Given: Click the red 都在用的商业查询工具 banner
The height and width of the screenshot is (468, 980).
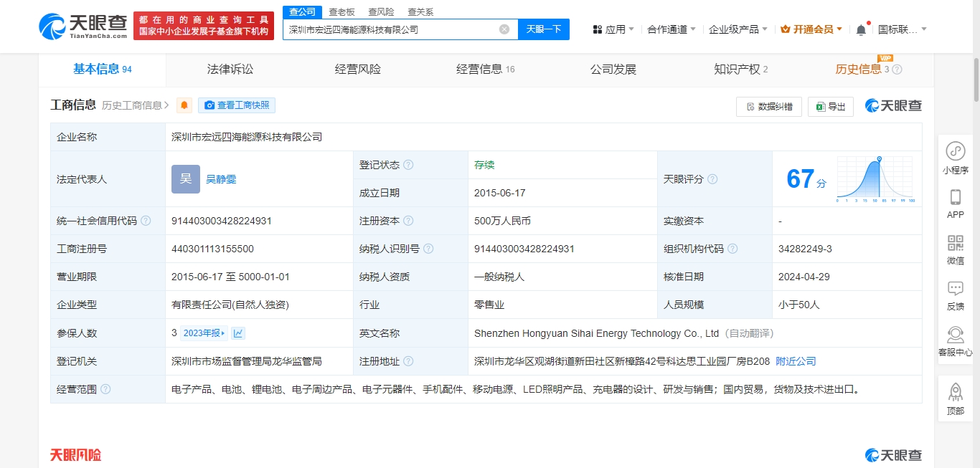Looking at the screenshot, I should 204,26.
